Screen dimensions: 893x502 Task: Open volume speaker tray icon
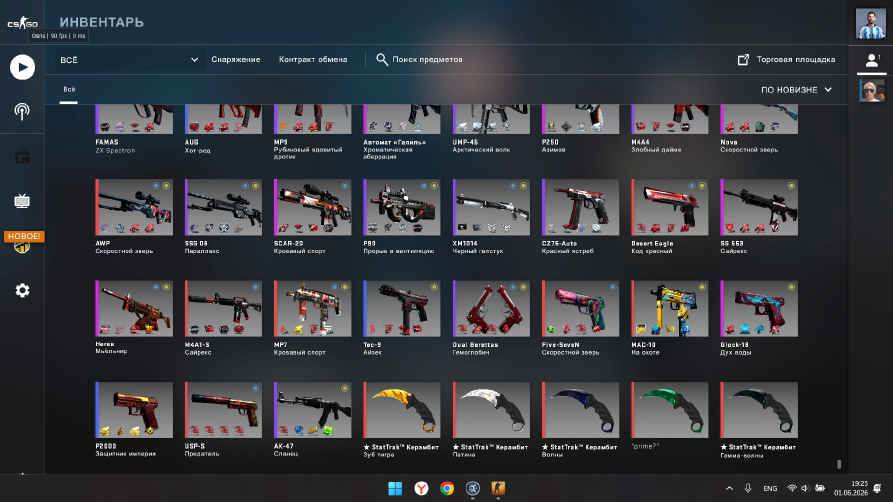pos(804,488)
